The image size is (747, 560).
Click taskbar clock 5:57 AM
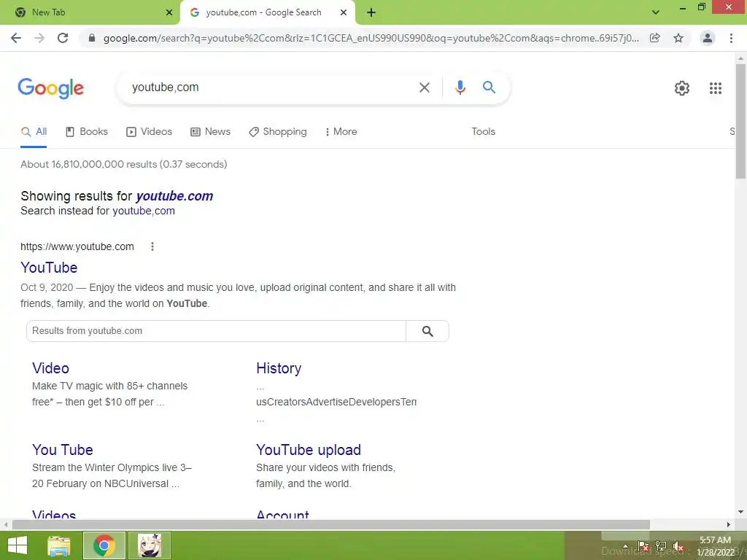[x=715, y=540]
